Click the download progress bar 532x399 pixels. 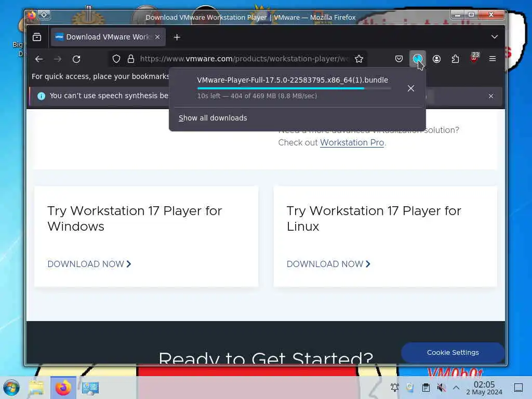pos(294,88)
